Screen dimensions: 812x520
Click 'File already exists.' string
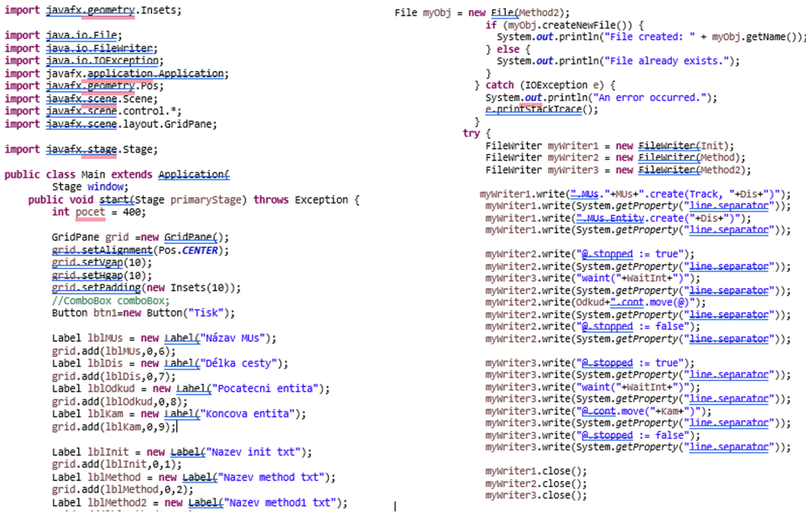pyautogui.click(x=667, y=61)
